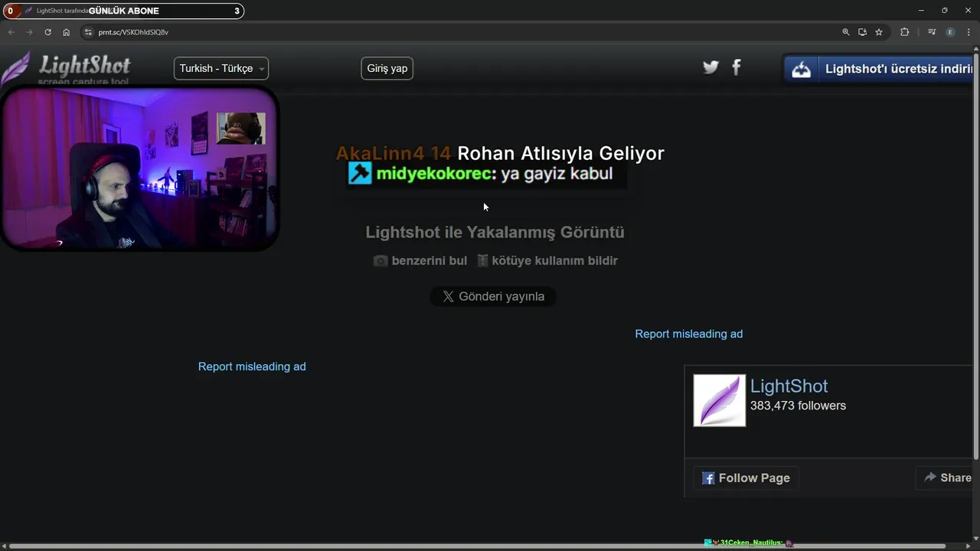
Task: Open the browser extensions puzzle icon
Action: pos(905,32)
